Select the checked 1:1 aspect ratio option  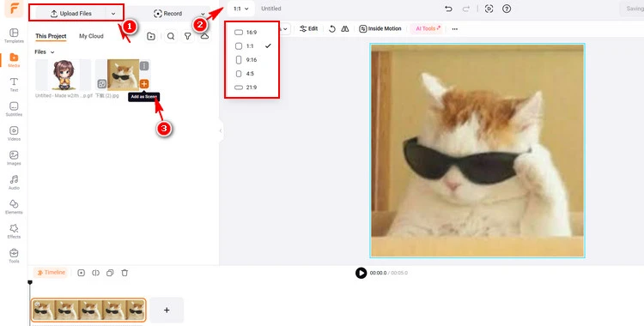(x=252, y=46)
